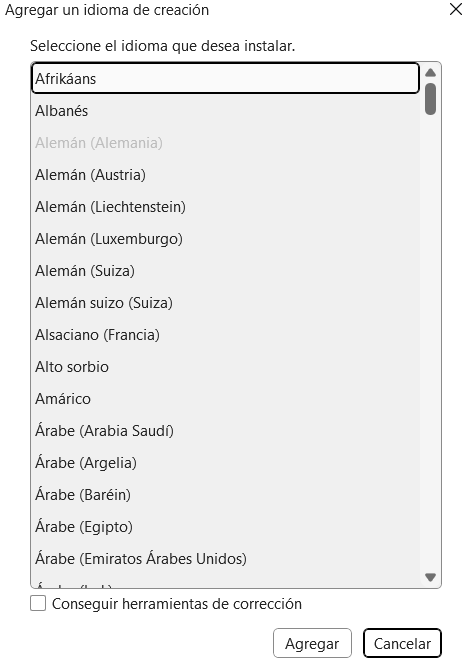The height and width of the screenshot is (661, 469).
Task: Select Alemán (Suiza) option
Action: point(225,271)
